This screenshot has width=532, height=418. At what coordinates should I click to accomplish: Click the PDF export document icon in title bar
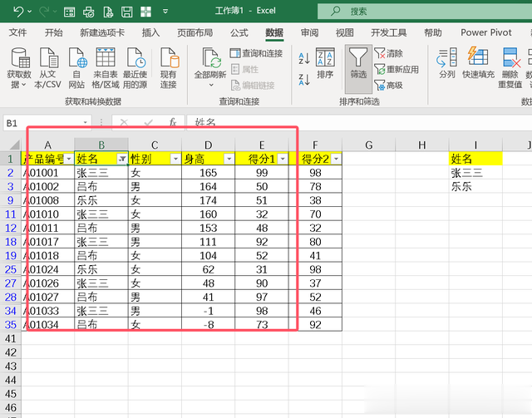[x=108, y=12]
